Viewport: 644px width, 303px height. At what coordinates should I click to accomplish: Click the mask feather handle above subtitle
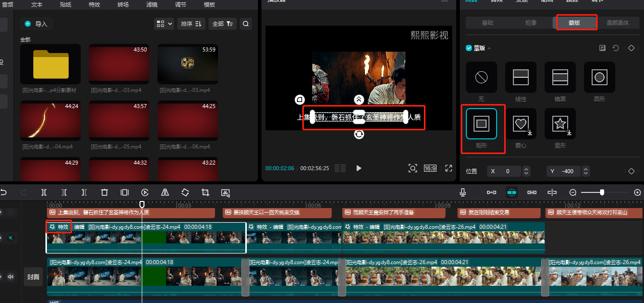pyautogui.click(x=359, y=99)
